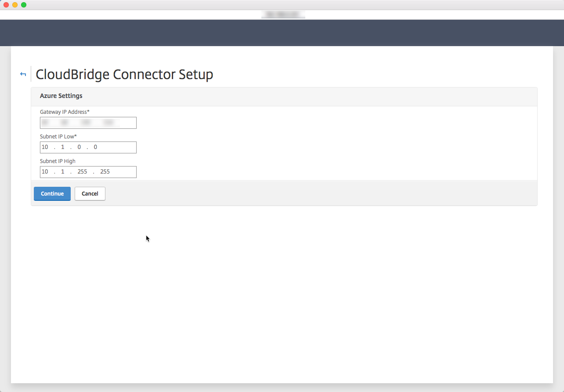Select first octet '10' of Subnet IP Low
564x392 pixels.
coord(45,147)
